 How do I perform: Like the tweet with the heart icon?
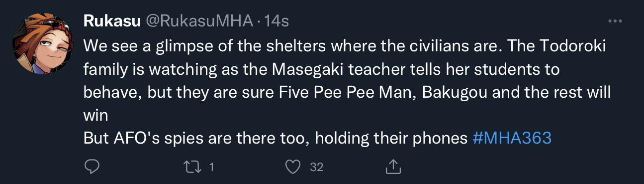click(x=294, y=167)
